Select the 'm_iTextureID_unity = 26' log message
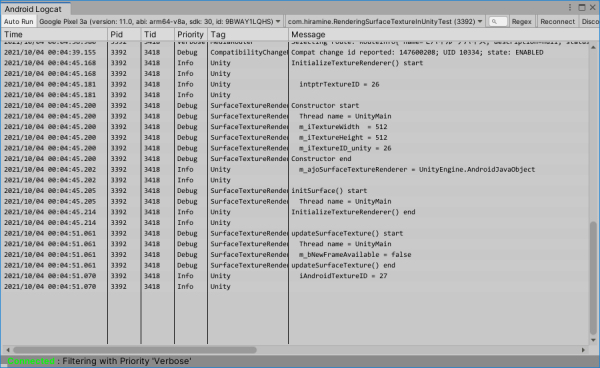The image size is (600, 368). [x=345, y=148]
